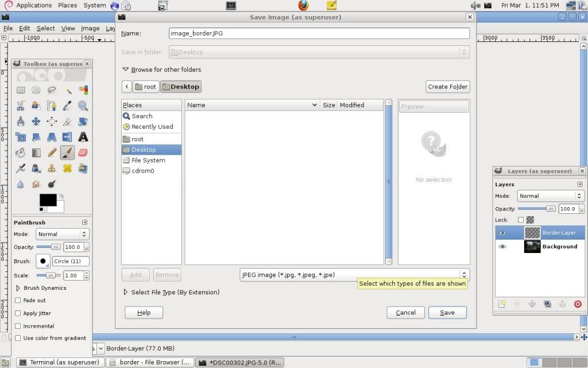Open the View menu
The width and height of the screenshot is (588, 368).
tap(68, 28)
